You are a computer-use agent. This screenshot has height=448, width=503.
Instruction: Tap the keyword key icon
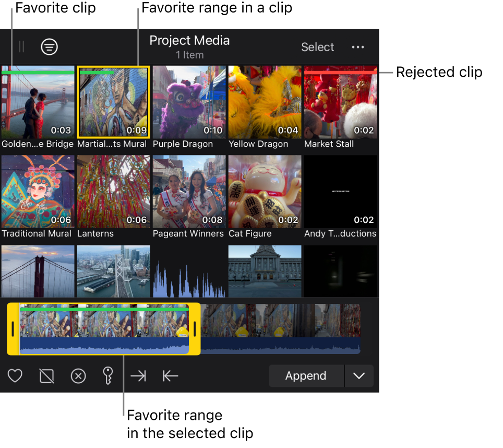(108, 375)
